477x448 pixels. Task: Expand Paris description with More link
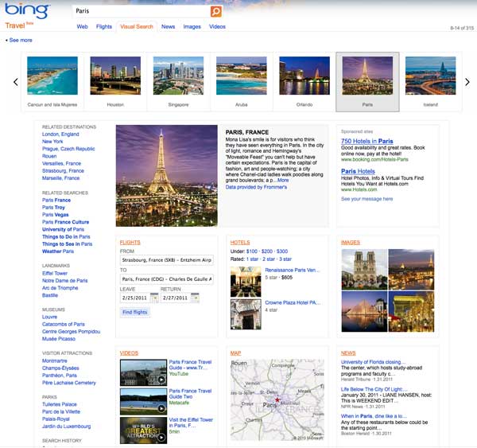tap(282, 181)
